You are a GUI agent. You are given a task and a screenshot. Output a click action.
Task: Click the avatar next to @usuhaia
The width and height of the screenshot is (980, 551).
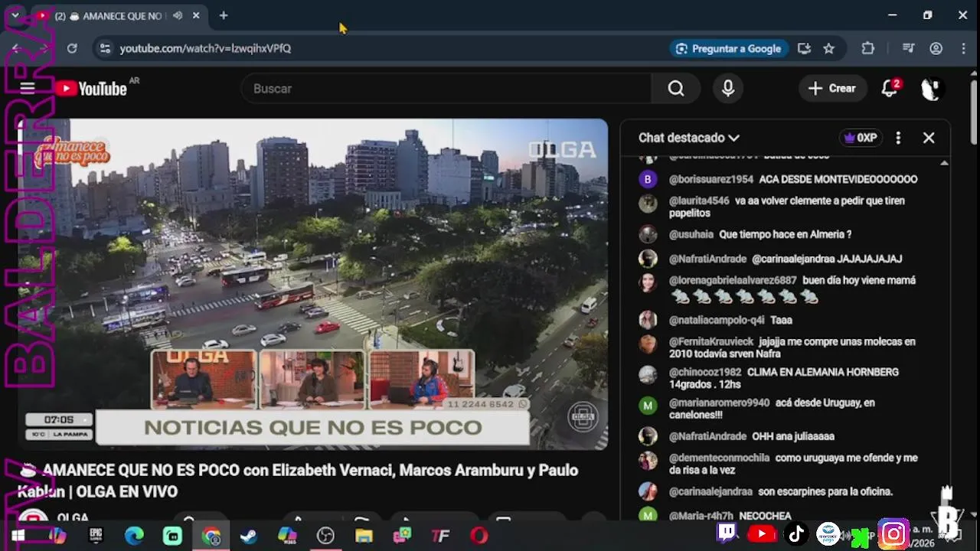648,234
